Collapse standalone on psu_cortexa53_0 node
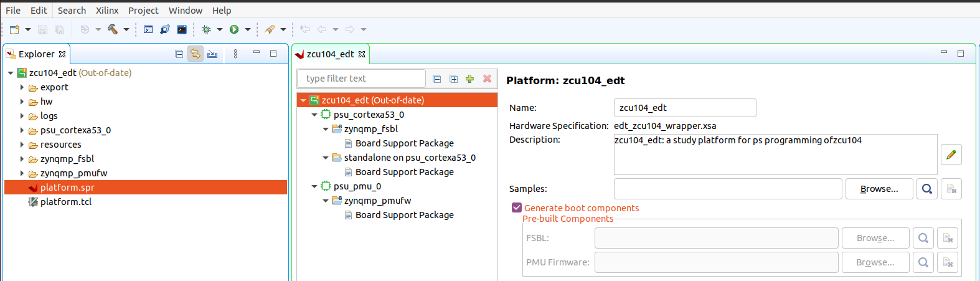The image size is (980, 281). pyautogui.click(x=326, y=158)
